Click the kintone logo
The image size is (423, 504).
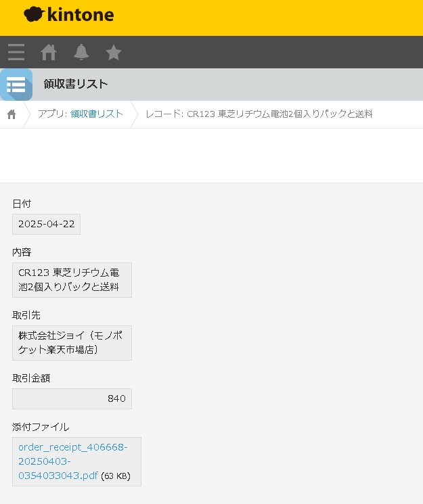(x=69, y=14)
